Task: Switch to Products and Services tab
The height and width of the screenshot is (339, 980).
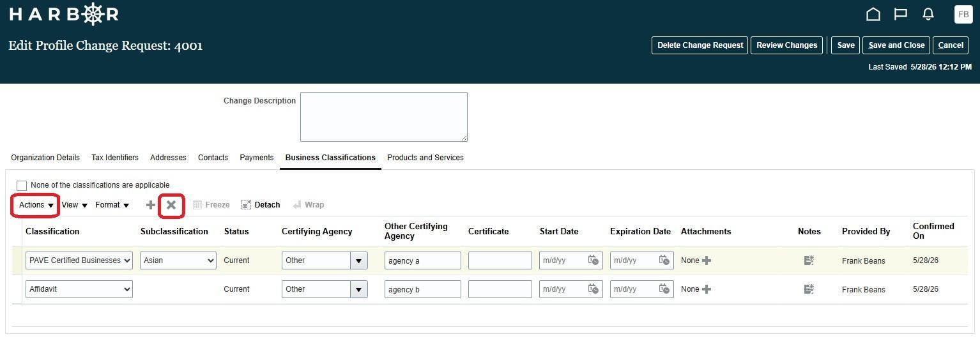Action: 425,158
